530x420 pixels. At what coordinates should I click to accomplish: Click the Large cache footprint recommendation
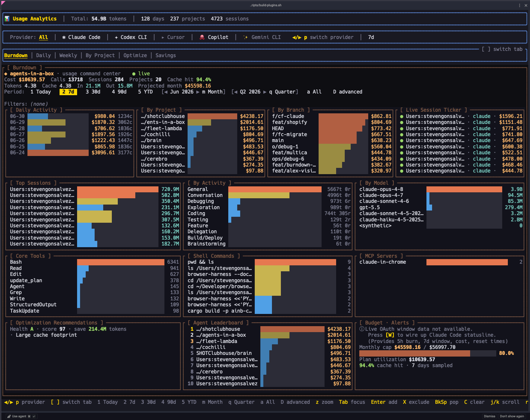coord(46,335)
